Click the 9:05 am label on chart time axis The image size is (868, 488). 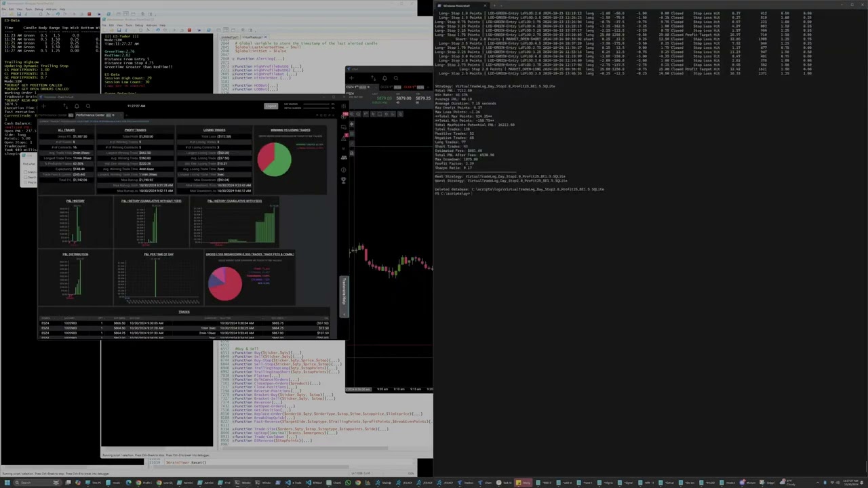click(382, 389)
